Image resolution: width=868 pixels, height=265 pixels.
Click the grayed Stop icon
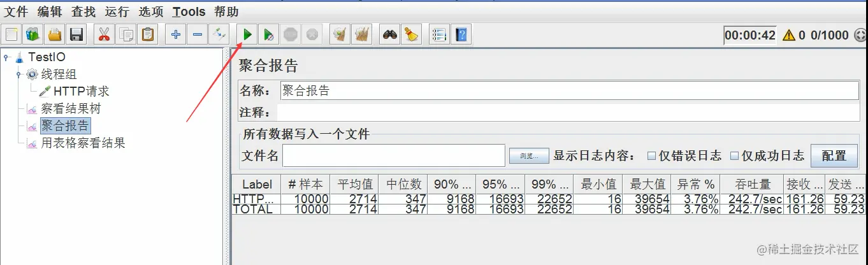pyautogui.click(x=291, y=34)
